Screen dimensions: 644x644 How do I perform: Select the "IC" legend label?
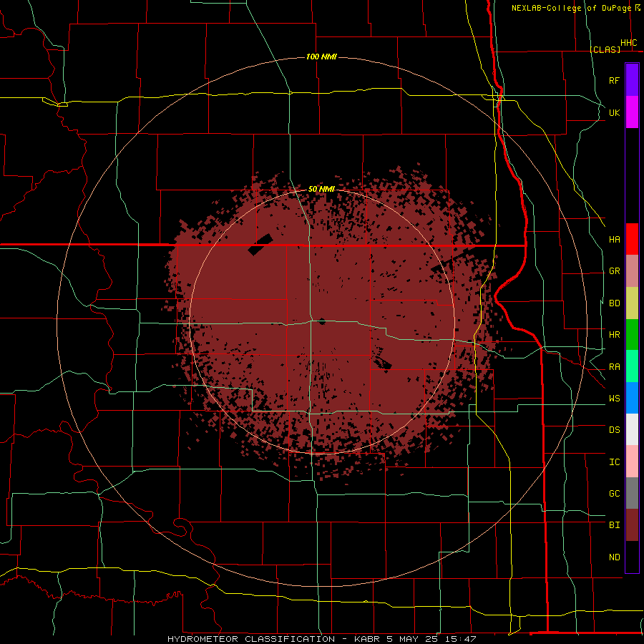614,462
